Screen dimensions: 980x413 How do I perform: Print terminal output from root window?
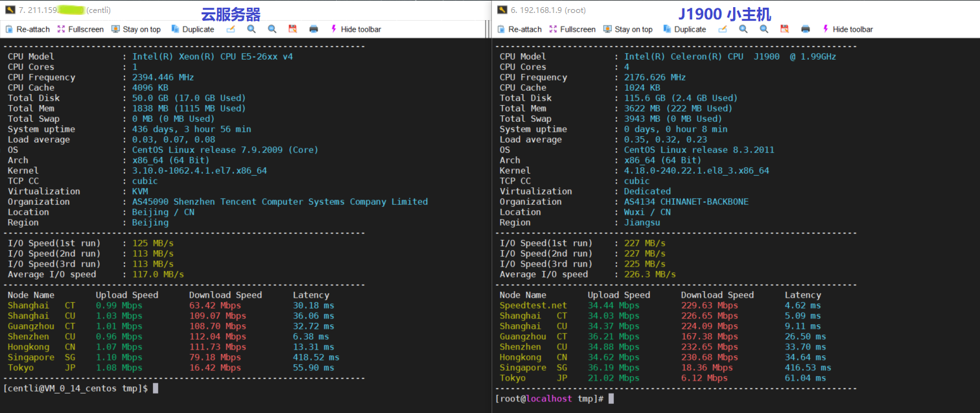(806, 29)
